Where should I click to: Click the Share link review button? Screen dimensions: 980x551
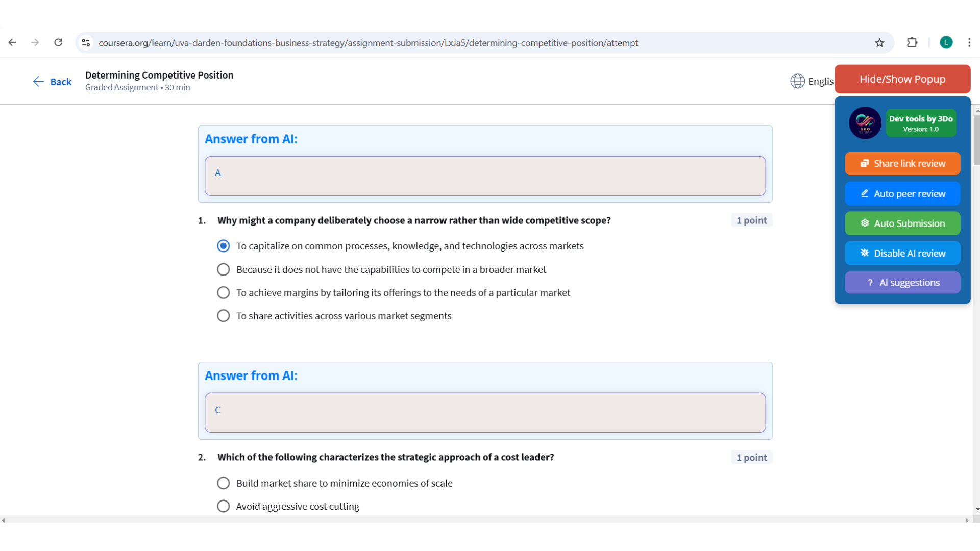[x=902, y=164]
